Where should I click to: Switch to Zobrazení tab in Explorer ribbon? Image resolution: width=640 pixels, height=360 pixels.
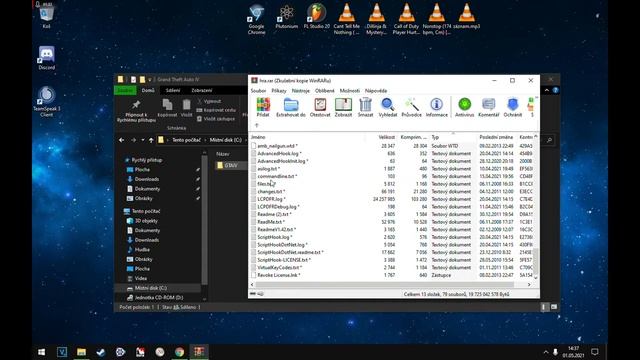[x=202, y=90]
